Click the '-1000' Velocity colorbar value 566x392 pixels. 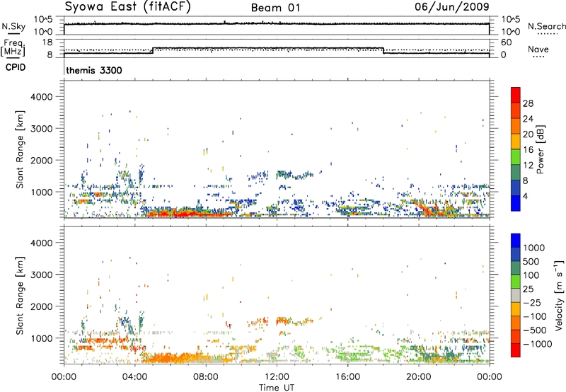(538, 344)
